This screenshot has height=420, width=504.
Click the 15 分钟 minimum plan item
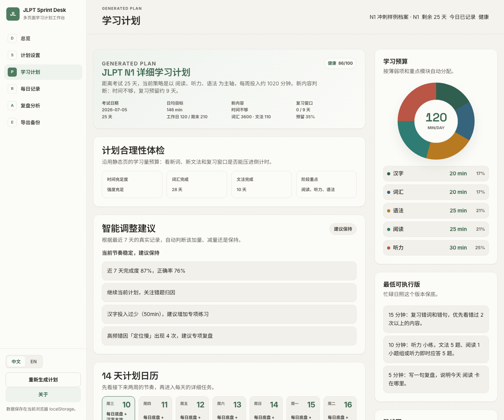click(x=436, y=319)
